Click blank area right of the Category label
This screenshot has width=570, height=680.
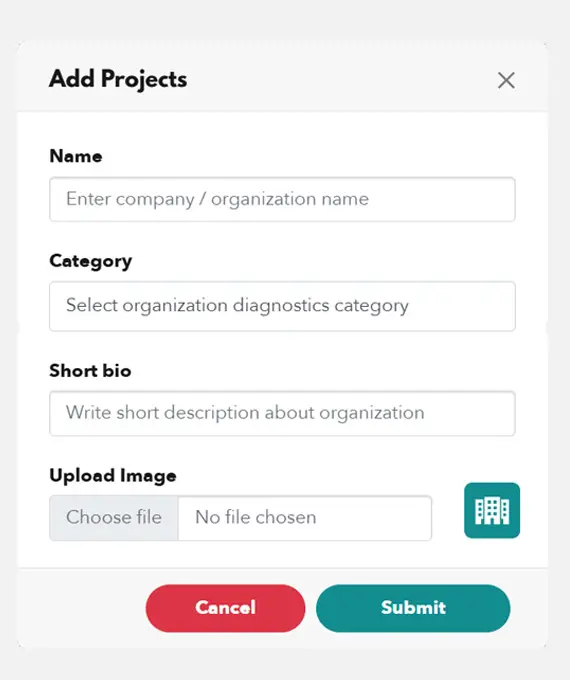pyautogui.click(x=324, y=262)
